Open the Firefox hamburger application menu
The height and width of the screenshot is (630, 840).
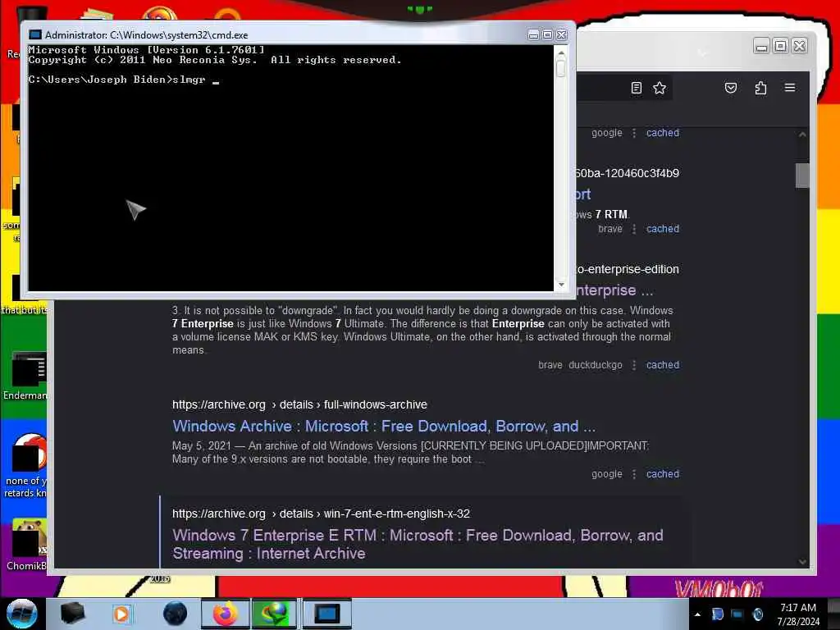790,88
